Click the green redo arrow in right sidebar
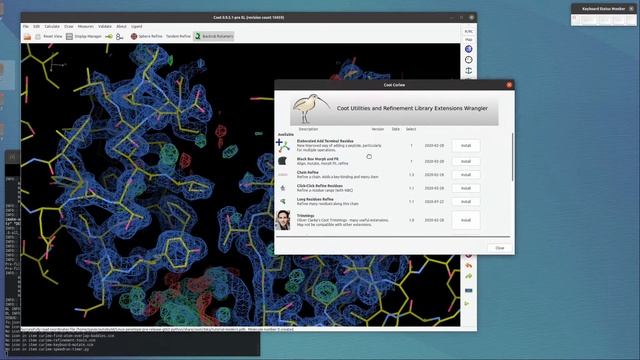The width and height of the screenshot is (640, 360). coord(469,276)
